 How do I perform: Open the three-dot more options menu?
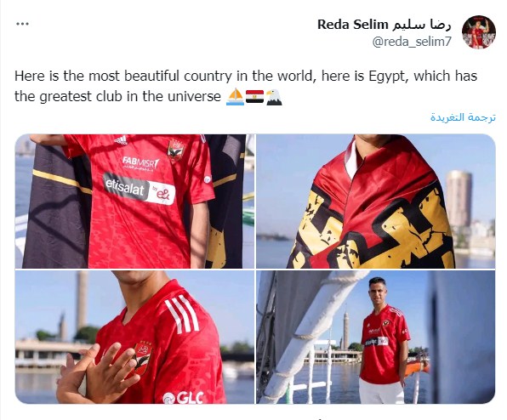[x=22, y=24]
